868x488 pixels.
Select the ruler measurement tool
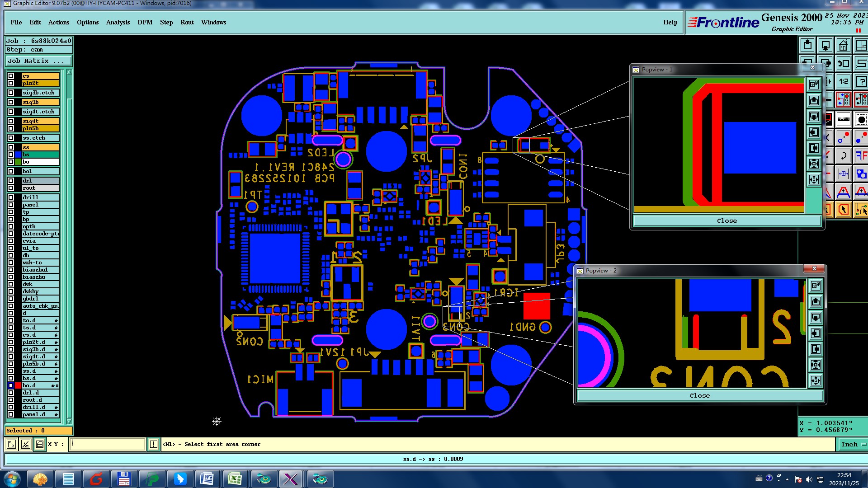844,120
